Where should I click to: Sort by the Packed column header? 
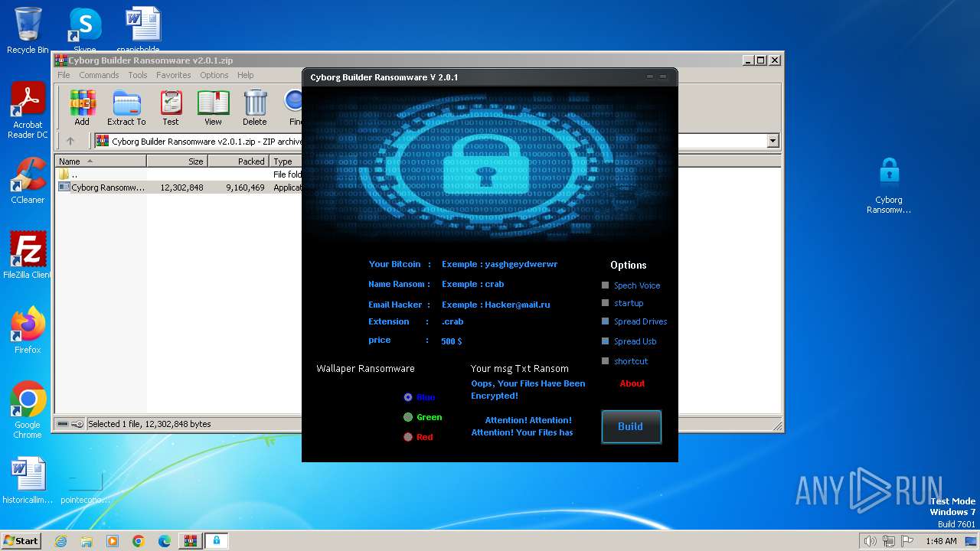[238, 161]
